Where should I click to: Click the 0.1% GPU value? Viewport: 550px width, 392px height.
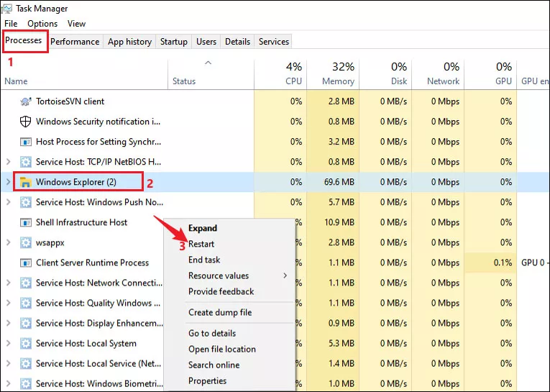coord(503,263)
